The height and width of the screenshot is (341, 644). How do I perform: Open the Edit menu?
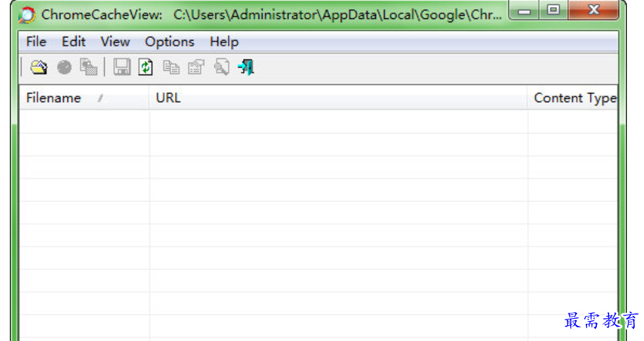(x=73, y=42)
